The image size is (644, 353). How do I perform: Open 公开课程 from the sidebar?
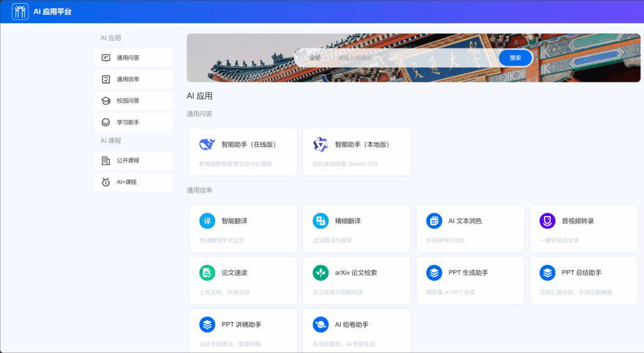coord(133,160)
